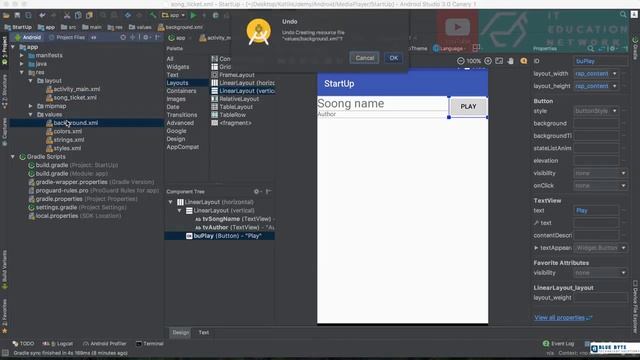Image resolution: width=640 pixels, height=360 pixels.
Task: Click the Save All toolbar icon
Action: (17, 16)
